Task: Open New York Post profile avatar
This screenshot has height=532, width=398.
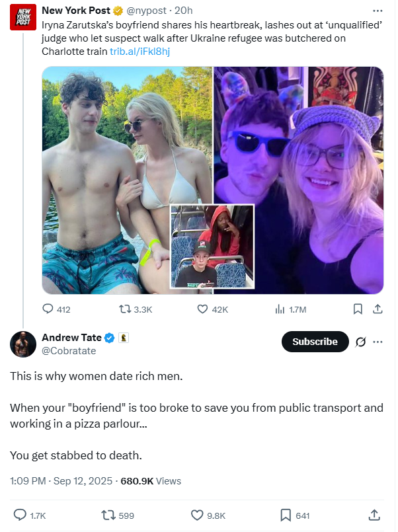Action: (x=23, y=17)
